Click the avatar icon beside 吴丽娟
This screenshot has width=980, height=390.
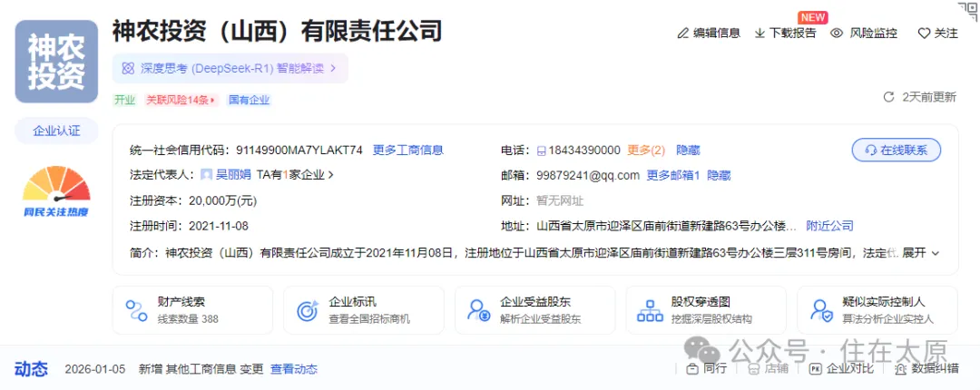point(207,175)
